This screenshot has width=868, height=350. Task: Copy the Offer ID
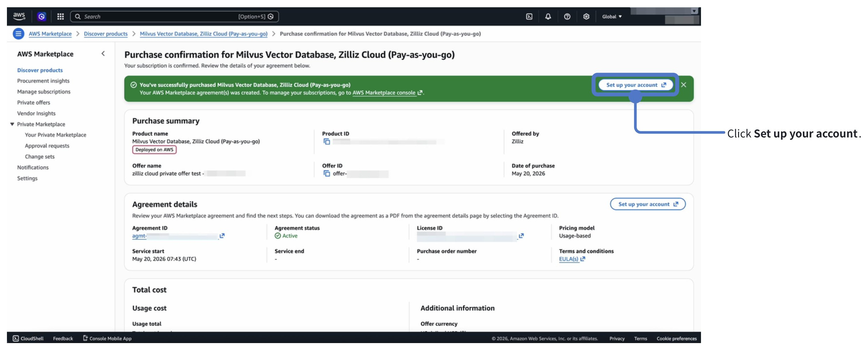326,173
